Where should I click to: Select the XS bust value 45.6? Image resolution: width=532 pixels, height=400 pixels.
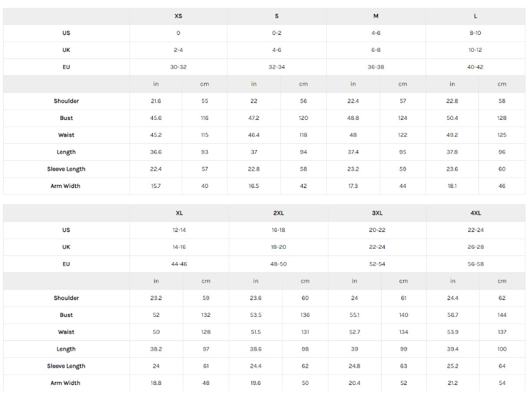pos(156,118)
